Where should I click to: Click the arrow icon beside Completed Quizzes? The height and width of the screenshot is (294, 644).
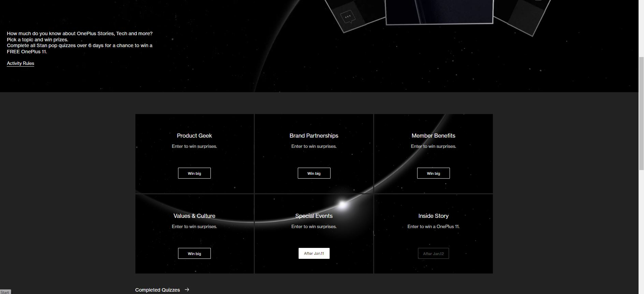pos(187,290)
